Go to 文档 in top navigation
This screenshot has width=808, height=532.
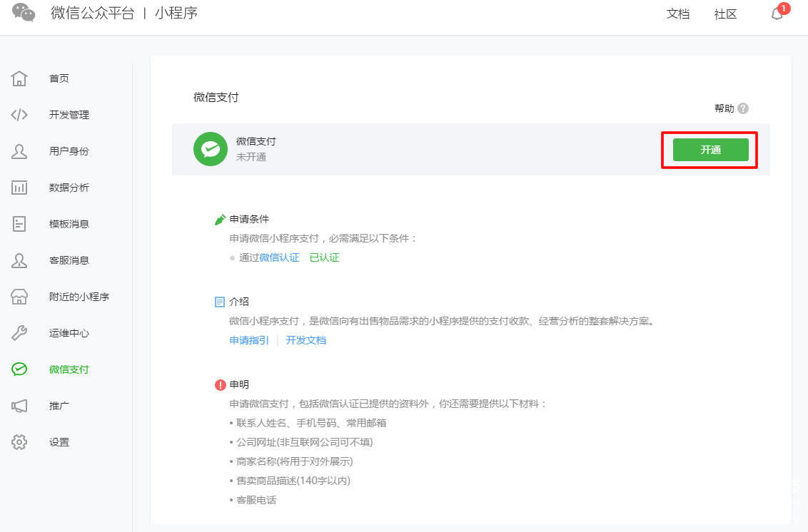click(677, 14)
